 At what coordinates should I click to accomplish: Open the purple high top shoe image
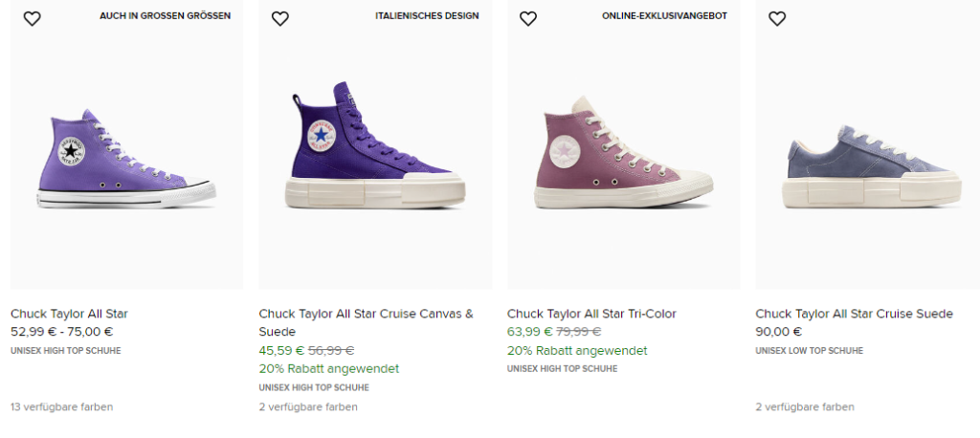[x=125, y=160]
